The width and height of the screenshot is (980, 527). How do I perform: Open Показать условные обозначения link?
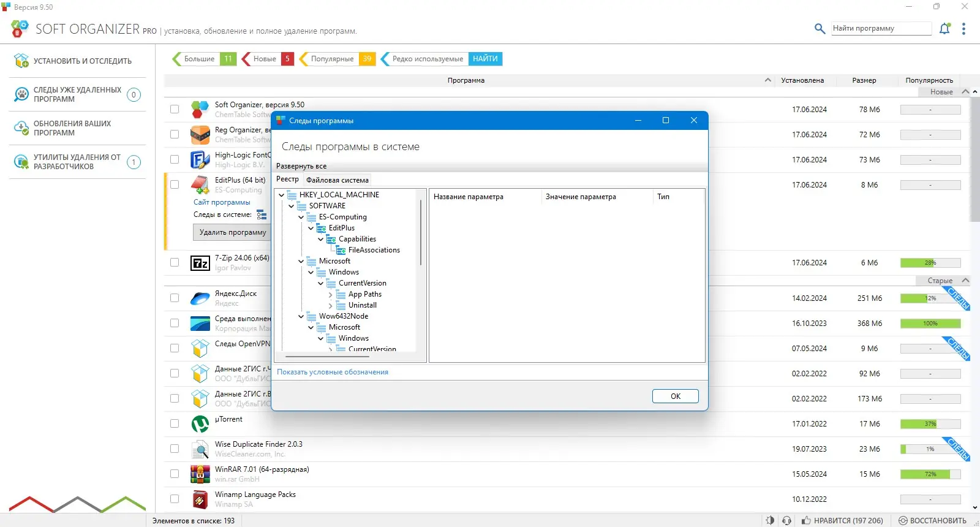(333, 372)
